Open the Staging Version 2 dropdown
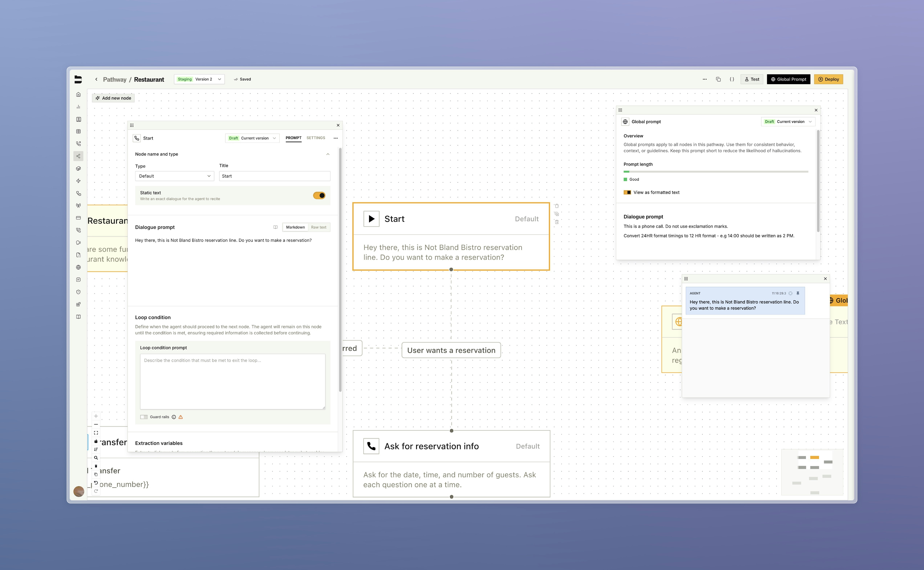 click(x=199, y=79)
